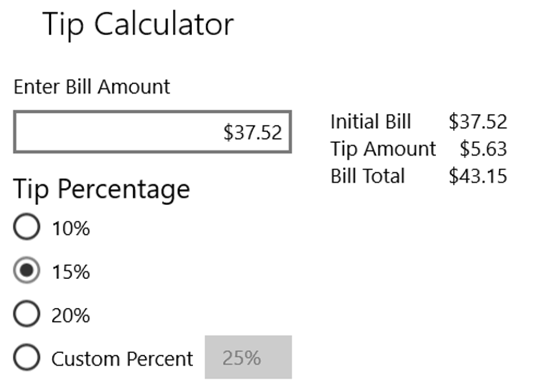This screenshot has height=392, width=537.
Task: Select the 10% tip radio button
Action: pyautogui.click(x=26, y=227)
